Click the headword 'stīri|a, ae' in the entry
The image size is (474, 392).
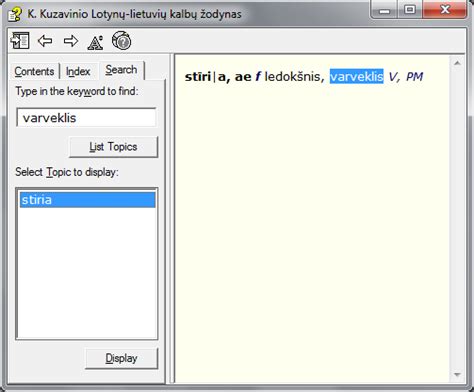218,77
